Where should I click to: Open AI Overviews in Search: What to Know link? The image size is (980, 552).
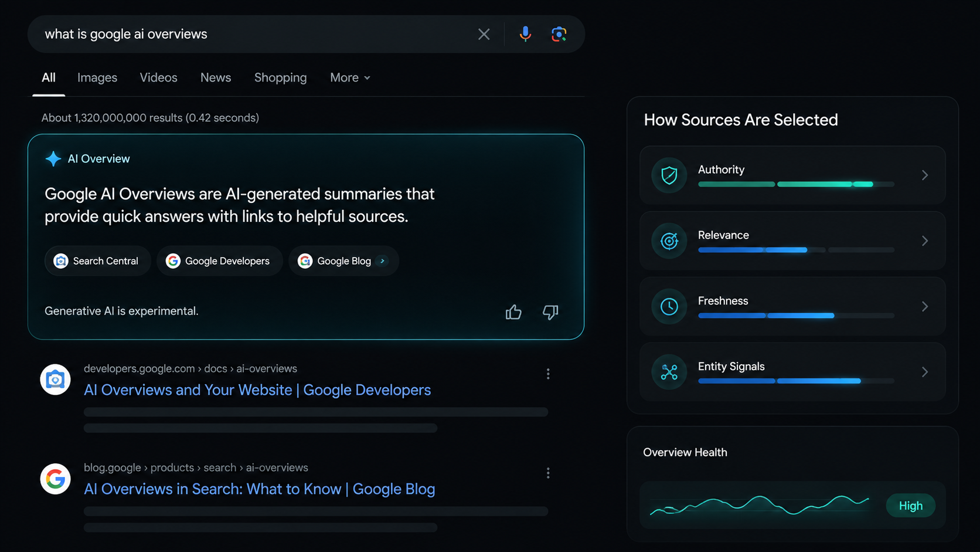click(x=259, y=489)
